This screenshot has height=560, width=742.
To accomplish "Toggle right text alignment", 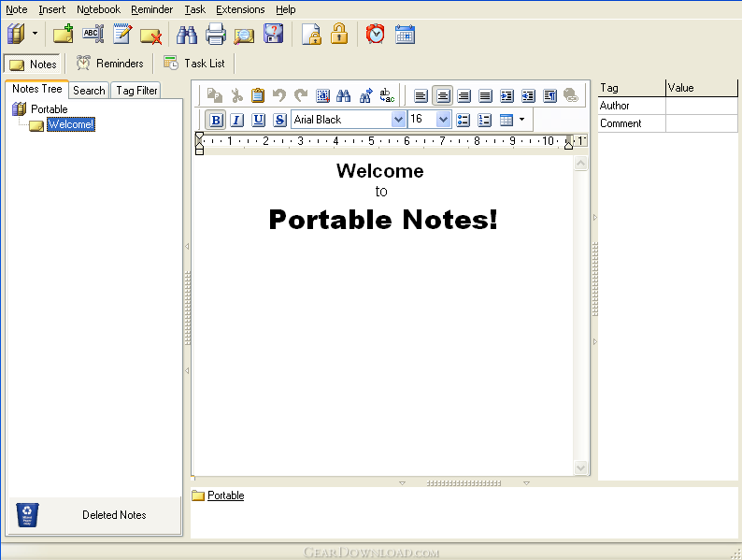I will (464, 96).
